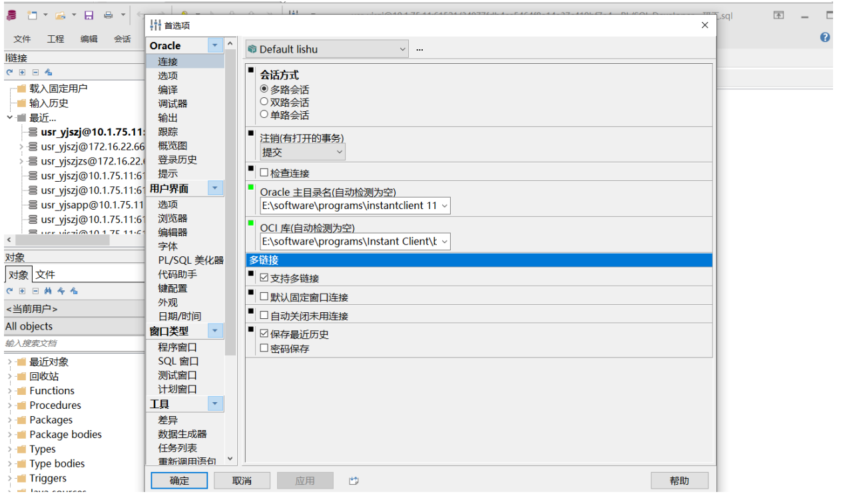Enable the 检查连接 checkbox

pyautogui.click(x=264, y=173)
